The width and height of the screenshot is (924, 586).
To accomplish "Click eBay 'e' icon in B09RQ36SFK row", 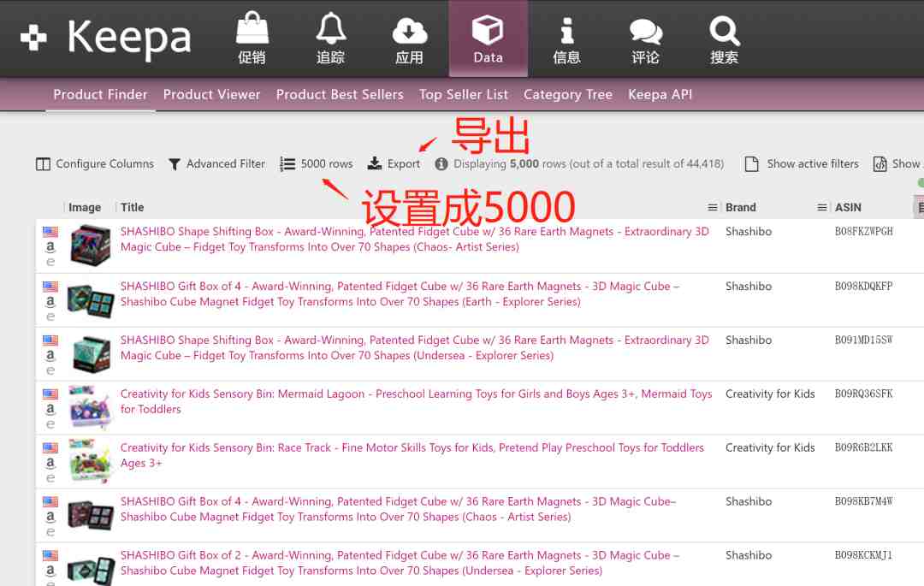I will point(50,424).
